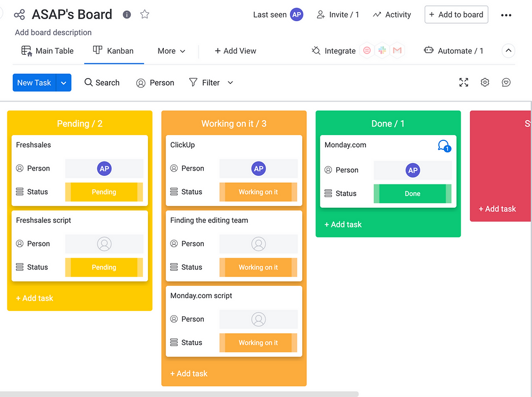This screenshot has width=532, height=397.
Task: Click the feedback heart bubble icon
Action: [x=506, y=82]
